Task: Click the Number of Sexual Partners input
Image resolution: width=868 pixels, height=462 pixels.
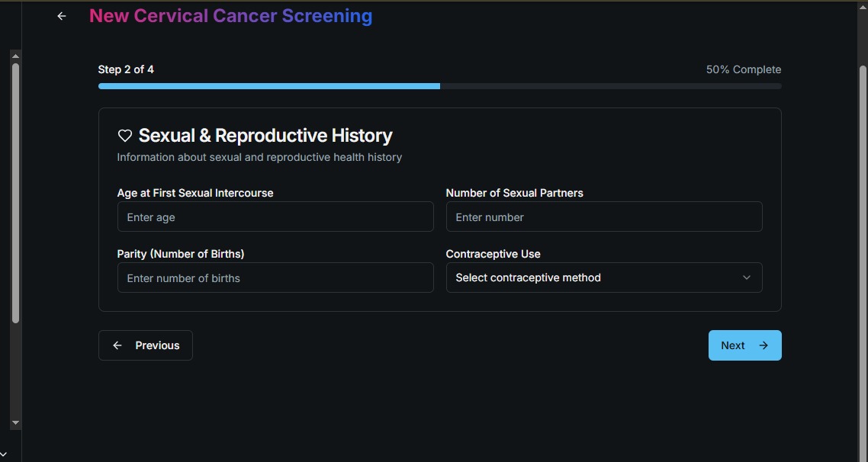Action: (x=603, y=217)
